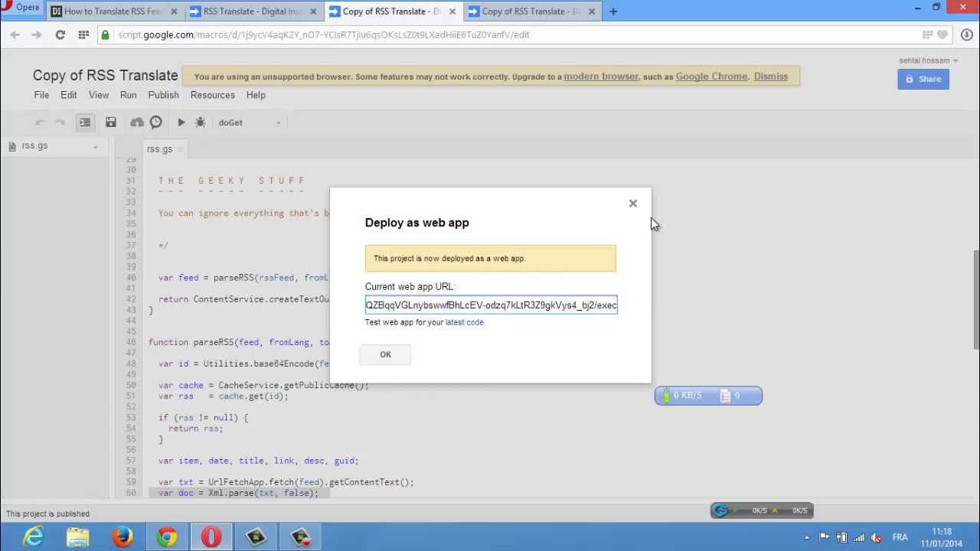Image resolution: width=980 pixels, height=551 pixels.
Task: Open muted volume tray icon
Action: click(x=877, y=537)
